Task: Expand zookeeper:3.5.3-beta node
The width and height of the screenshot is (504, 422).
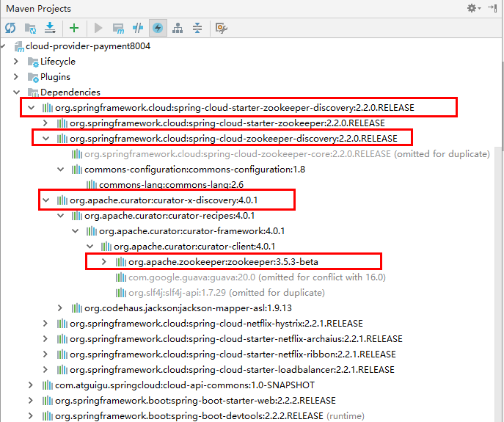Action: (x=104, y=262)
